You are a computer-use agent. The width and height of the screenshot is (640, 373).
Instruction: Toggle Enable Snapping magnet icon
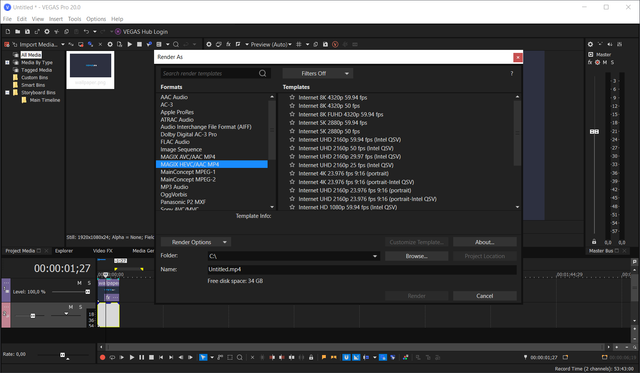346,357
